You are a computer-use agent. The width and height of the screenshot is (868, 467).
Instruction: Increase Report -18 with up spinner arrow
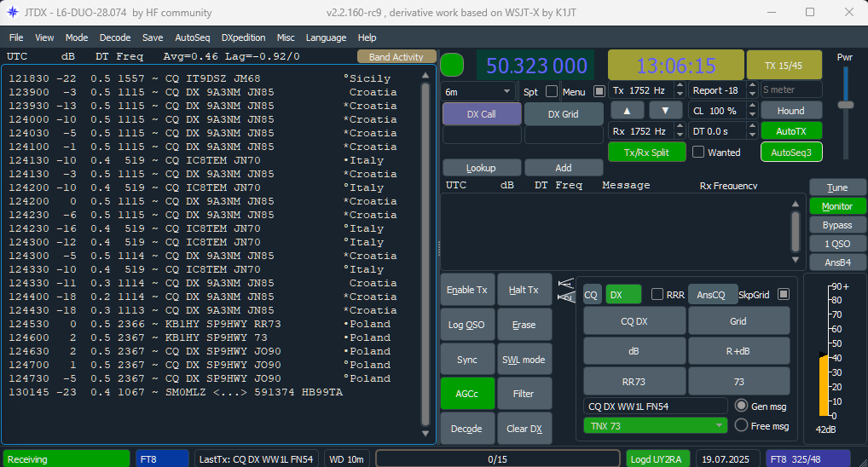tap(752, 86)
